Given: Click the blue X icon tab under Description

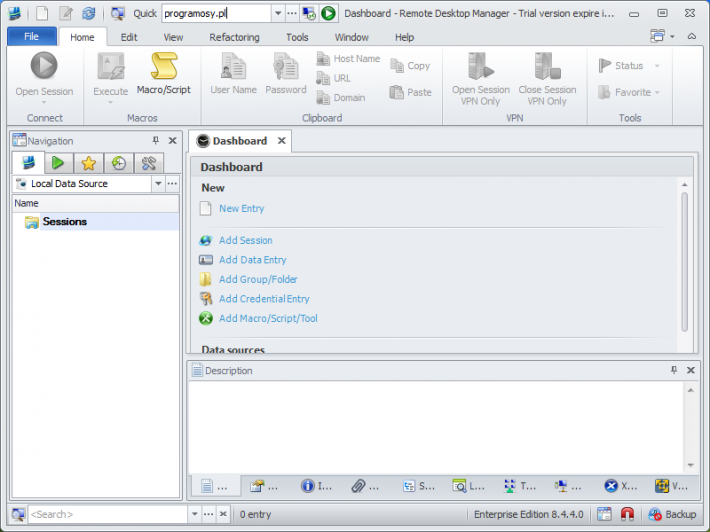Looking at the screenshot, I should point(620,486).
